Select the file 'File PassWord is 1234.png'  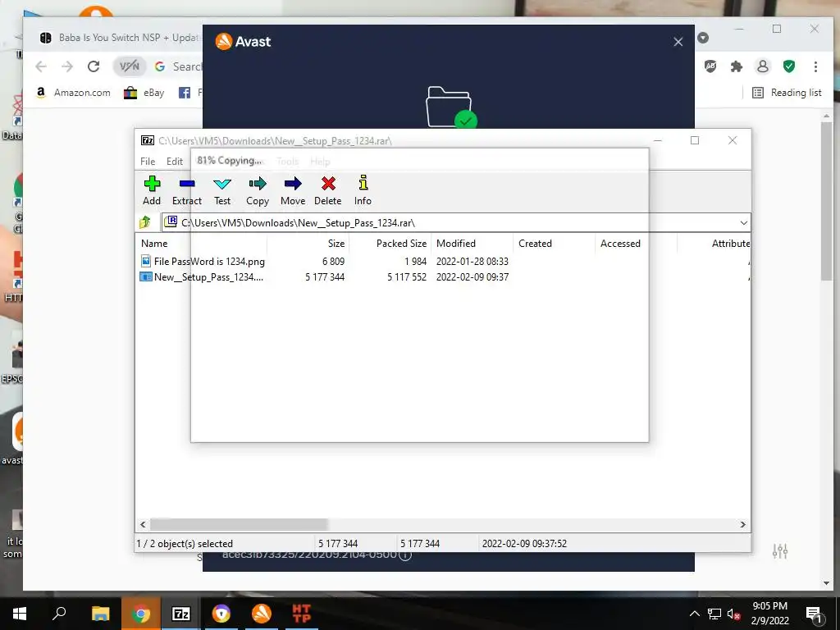pyautogui.click(x=209, y=262)
